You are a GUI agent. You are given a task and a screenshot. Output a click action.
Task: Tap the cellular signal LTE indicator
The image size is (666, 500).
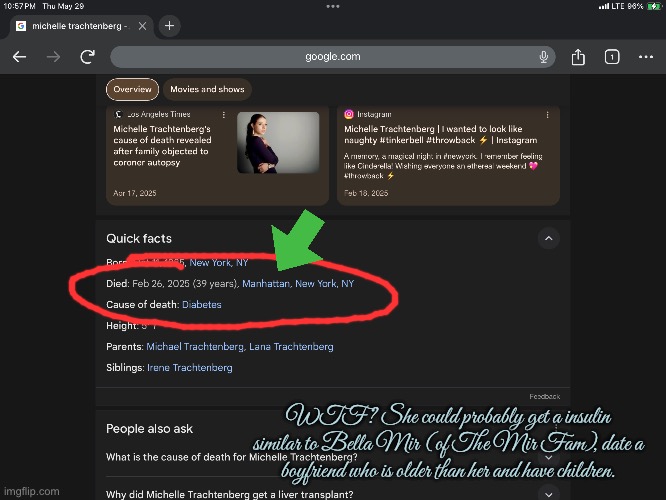611,6
